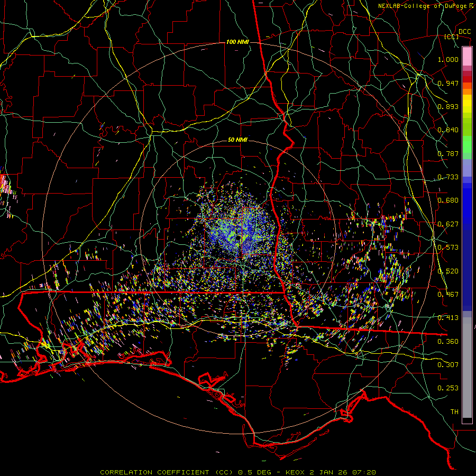Screen dimensions: 476x476
Task: Click the 0.893 legend value
Action: click(x=448, y=106)
